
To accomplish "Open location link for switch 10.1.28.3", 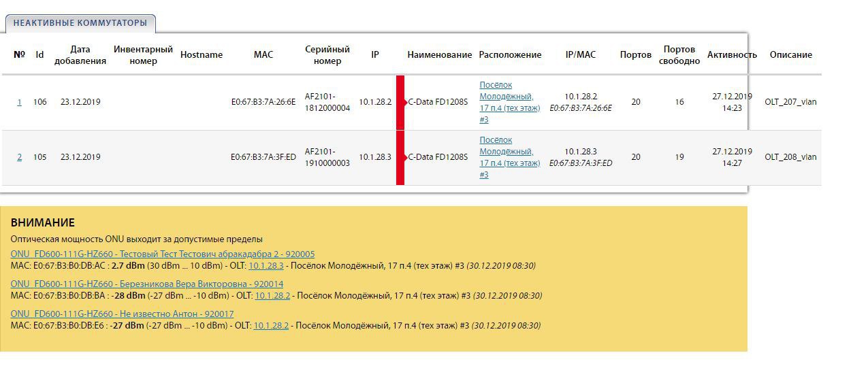I will [510, 157].
